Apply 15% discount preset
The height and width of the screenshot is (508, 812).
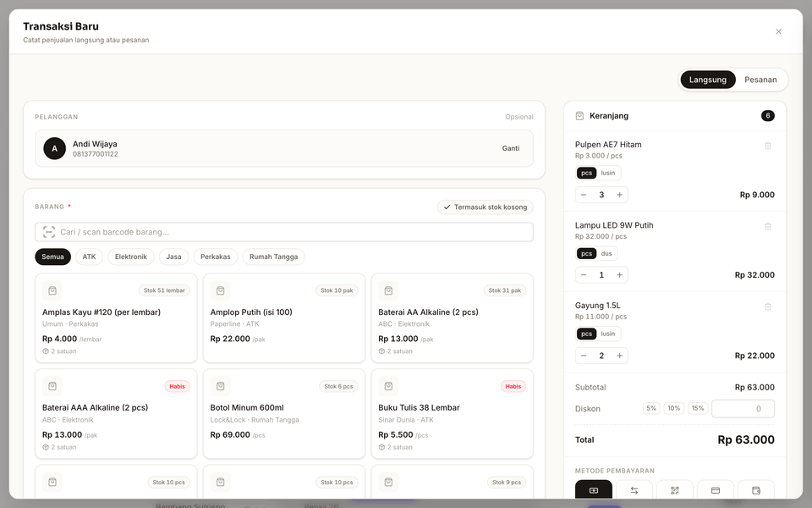tap(698, 408)
